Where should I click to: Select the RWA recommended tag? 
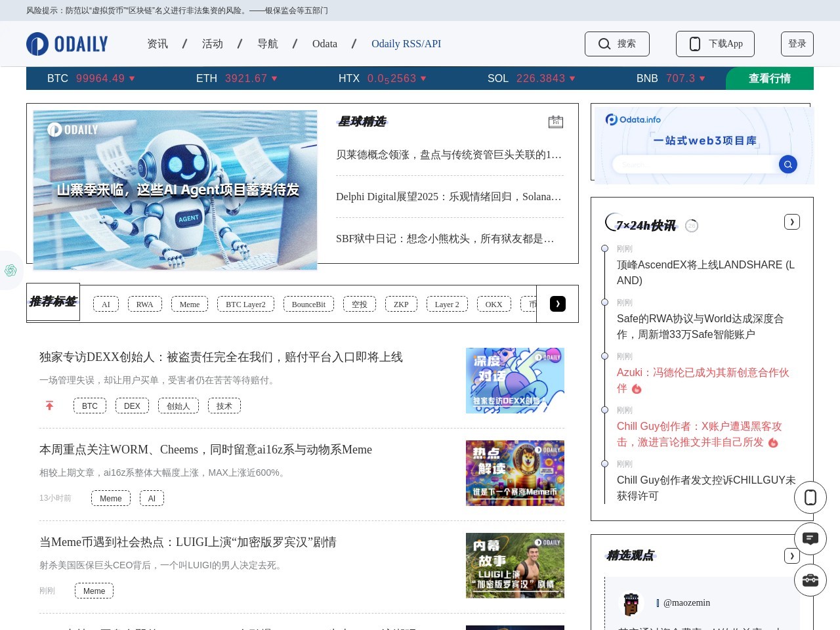[x=145, y=304]
